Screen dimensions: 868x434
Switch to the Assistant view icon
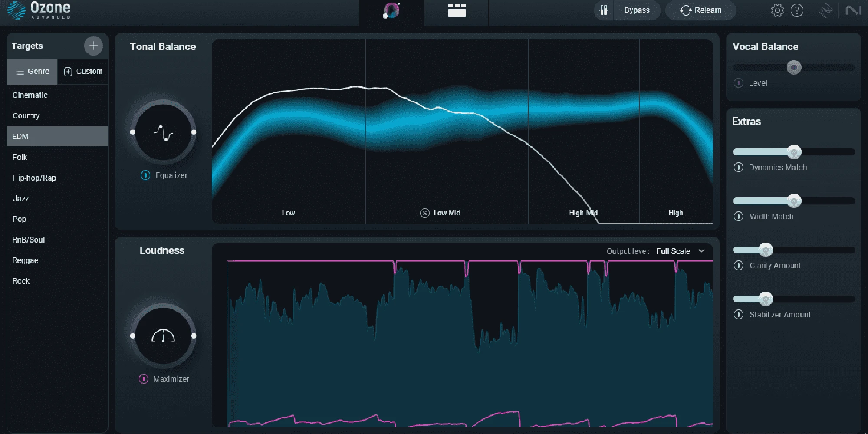click(392, 11)
